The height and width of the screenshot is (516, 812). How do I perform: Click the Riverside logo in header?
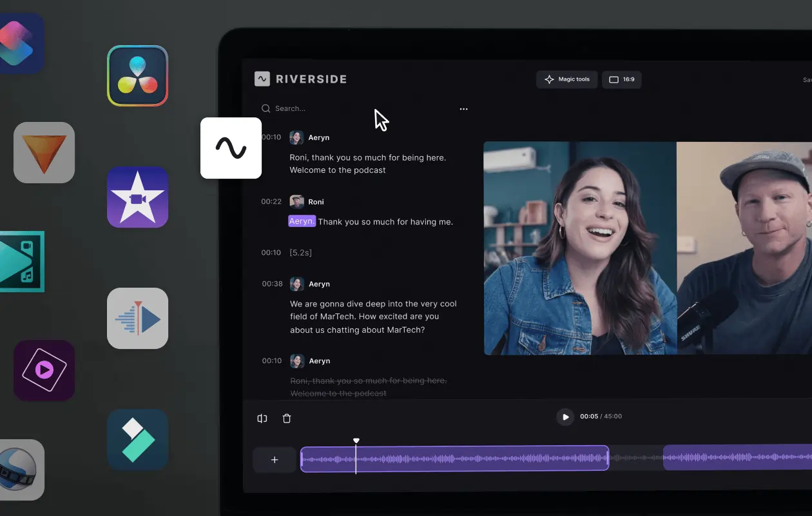[x=301, y=79]
